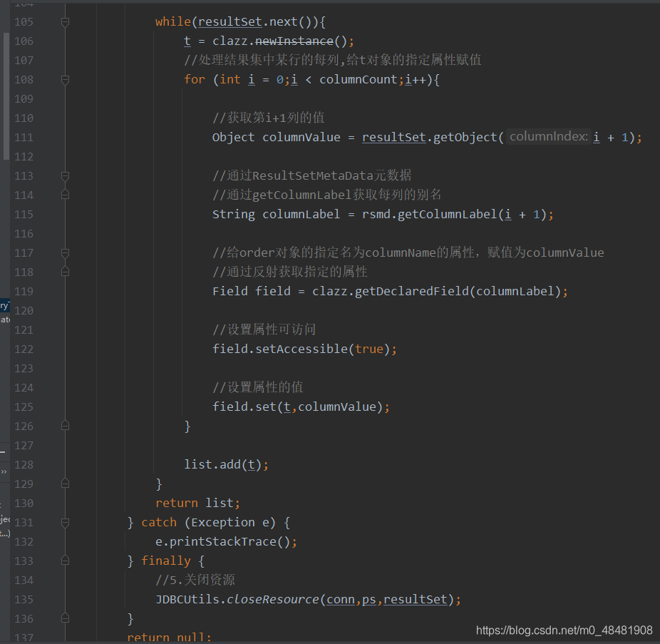Click line number 111 in the gutter
This screenshot has width=660, height=644.
(24, 138)
